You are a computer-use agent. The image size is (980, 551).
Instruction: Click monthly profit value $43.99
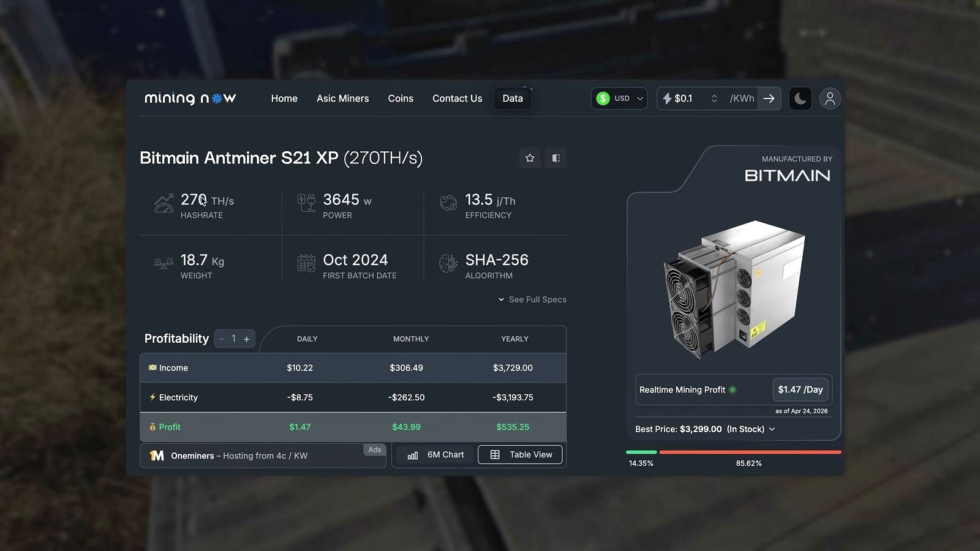406,427
